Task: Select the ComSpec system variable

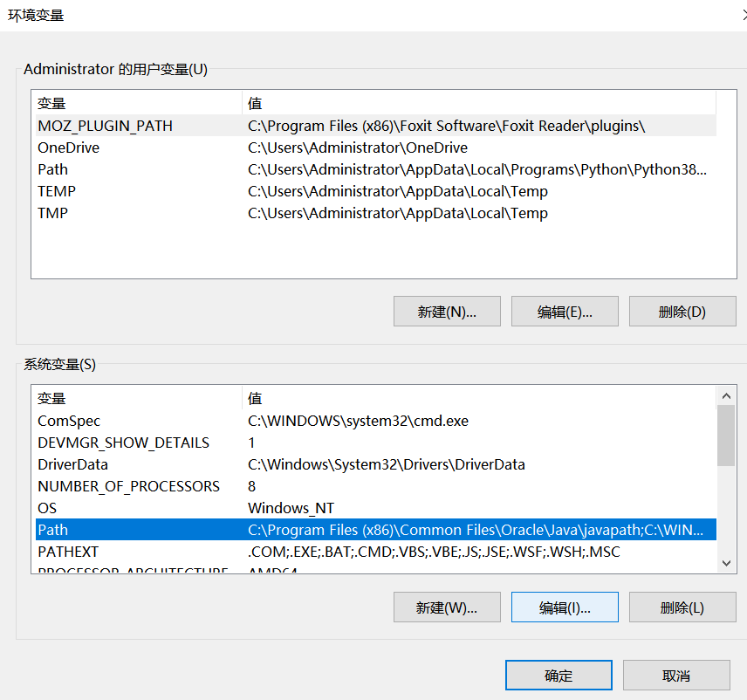Action: click(376, 421)
